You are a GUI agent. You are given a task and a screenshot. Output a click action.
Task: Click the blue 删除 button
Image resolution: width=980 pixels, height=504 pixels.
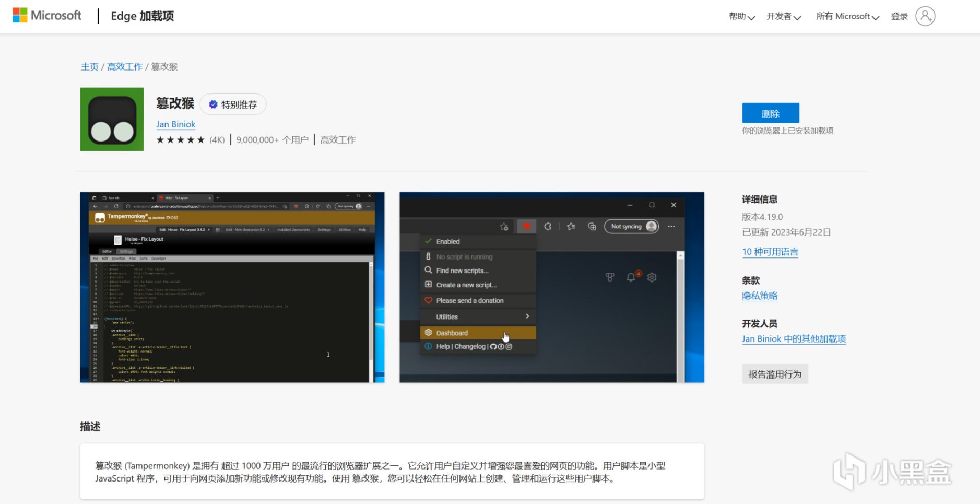click(771, 113)
